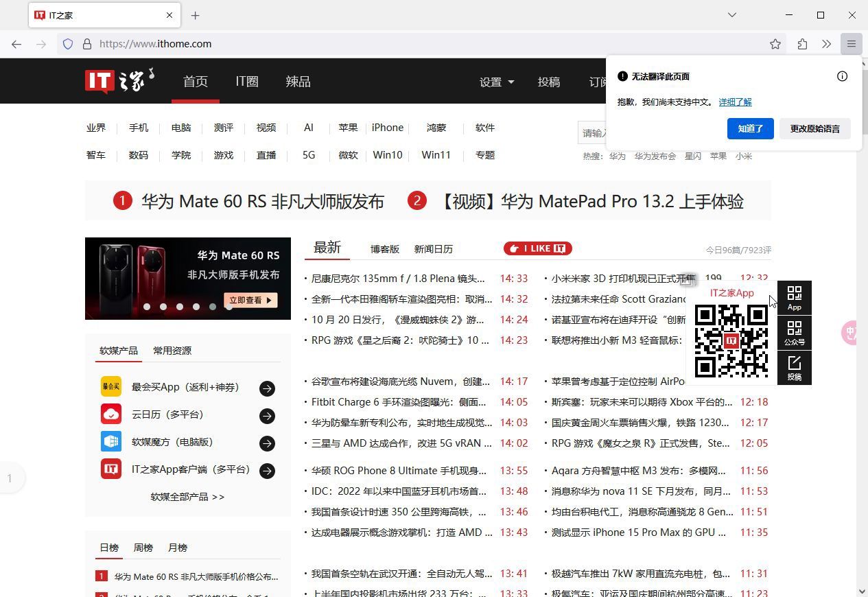Open the IT圈 navigation tab
Screen dimensions: 868x597
(x=247, y=81)
